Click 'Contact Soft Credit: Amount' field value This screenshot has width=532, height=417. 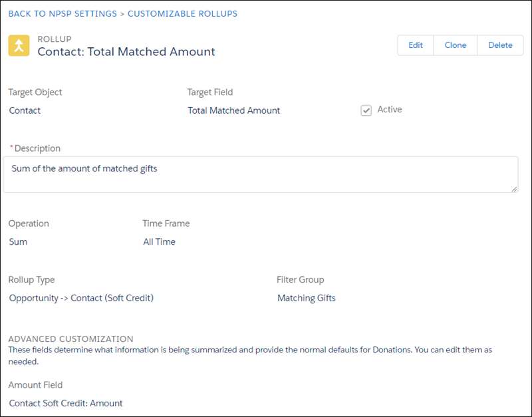pos(66,403)
